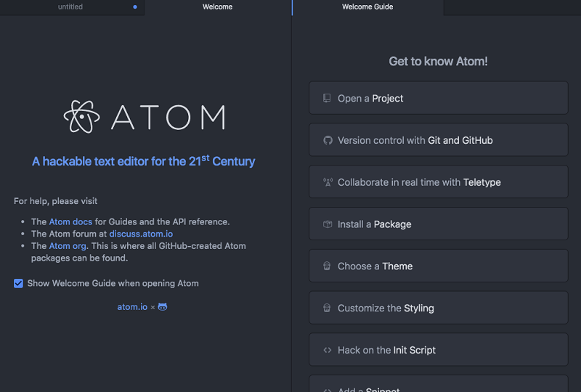Click the hackable text editor tagline
Viewport: 581px width, 392px height.
[143, 161]
